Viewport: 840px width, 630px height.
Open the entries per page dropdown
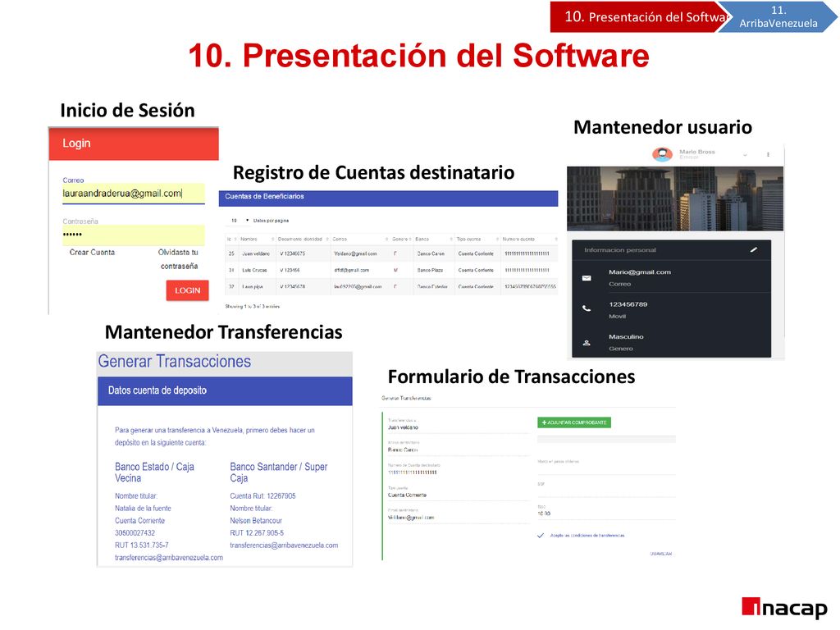click(x=240, y=220)
